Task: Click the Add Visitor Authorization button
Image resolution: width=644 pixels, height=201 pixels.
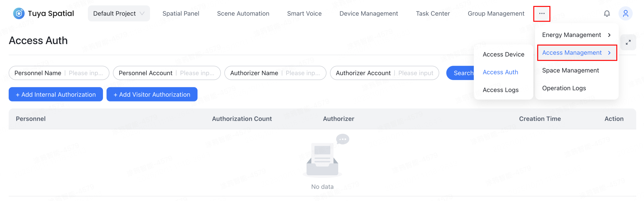Action: coord(152,94)
